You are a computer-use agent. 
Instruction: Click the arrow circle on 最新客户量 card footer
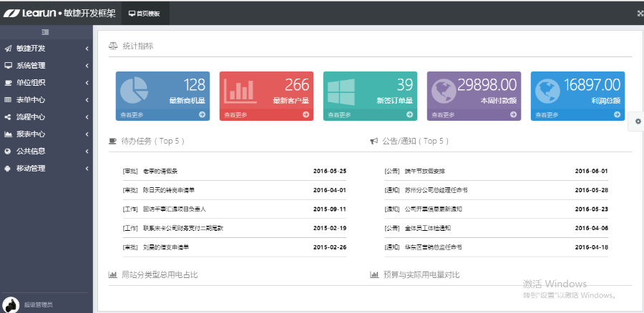pyautogui.click(x=306, y=114)
